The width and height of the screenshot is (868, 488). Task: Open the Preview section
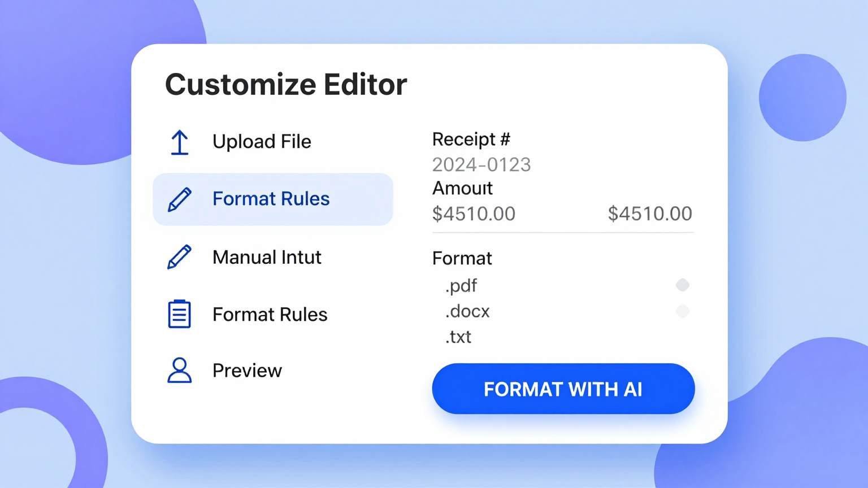coord(247,371)
